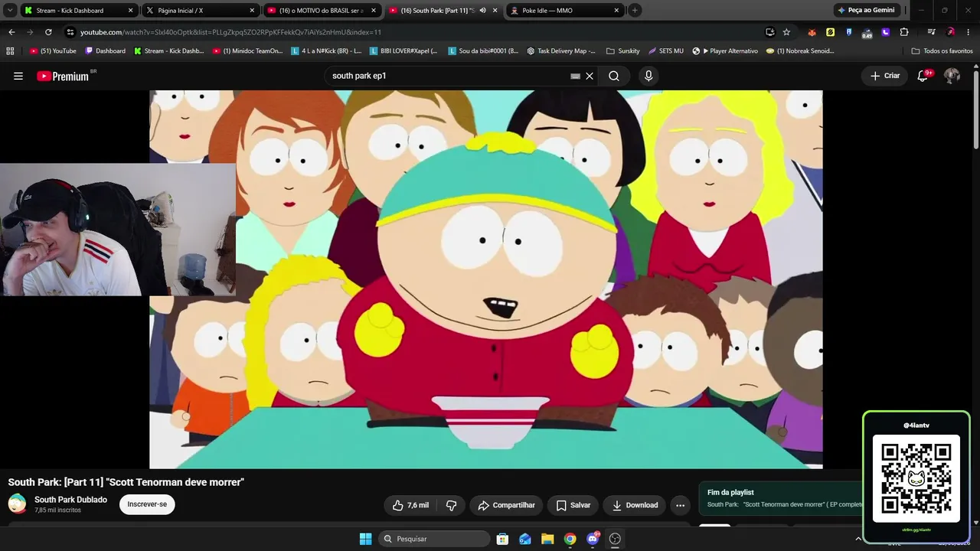The image size is (980, 551).
Task: Reload the YouTube page
Action: [48, 32]
